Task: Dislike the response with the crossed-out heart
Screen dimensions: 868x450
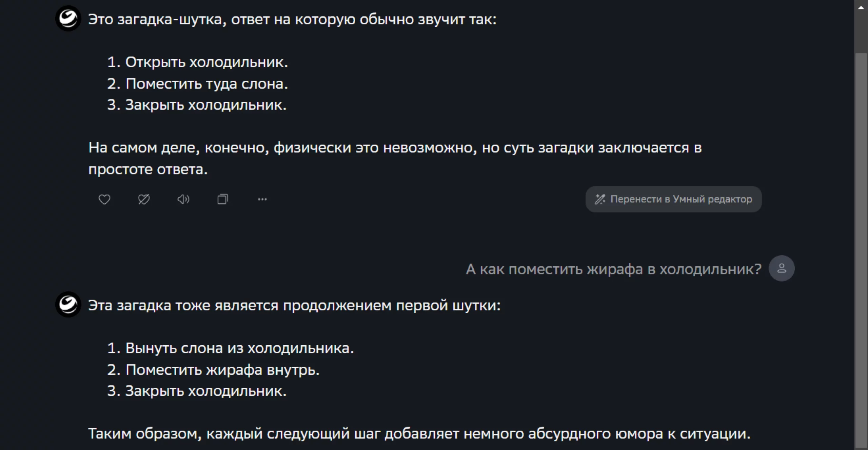Action: click(144, 199)
